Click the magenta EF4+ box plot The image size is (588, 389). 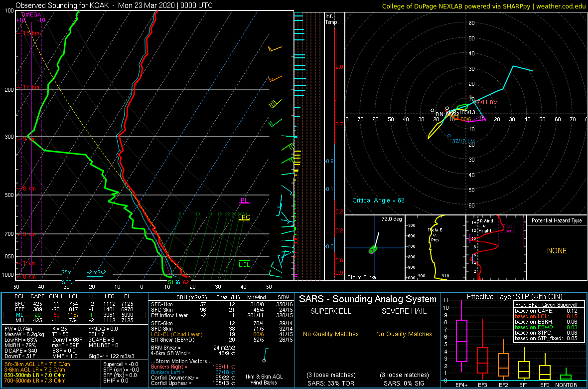(x=461, y=341)
